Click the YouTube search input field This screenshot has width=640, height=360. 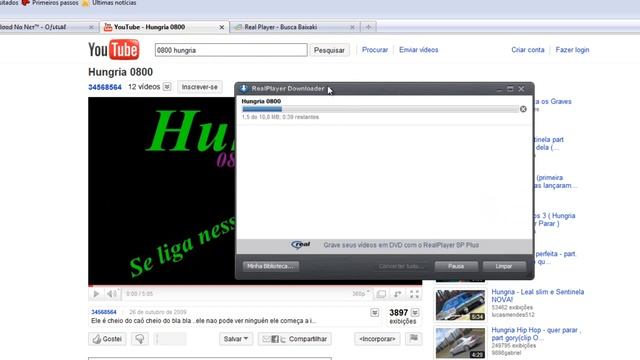coord(231,50)
